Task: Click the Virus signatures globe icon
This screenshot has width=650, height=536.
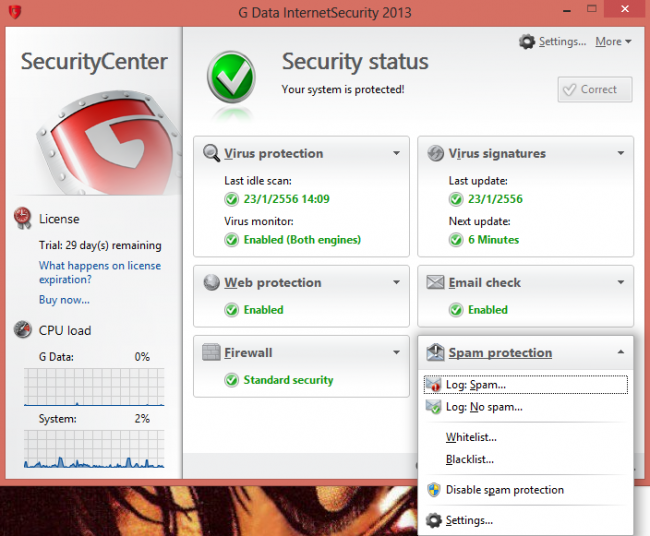Action: coord(435,154)
